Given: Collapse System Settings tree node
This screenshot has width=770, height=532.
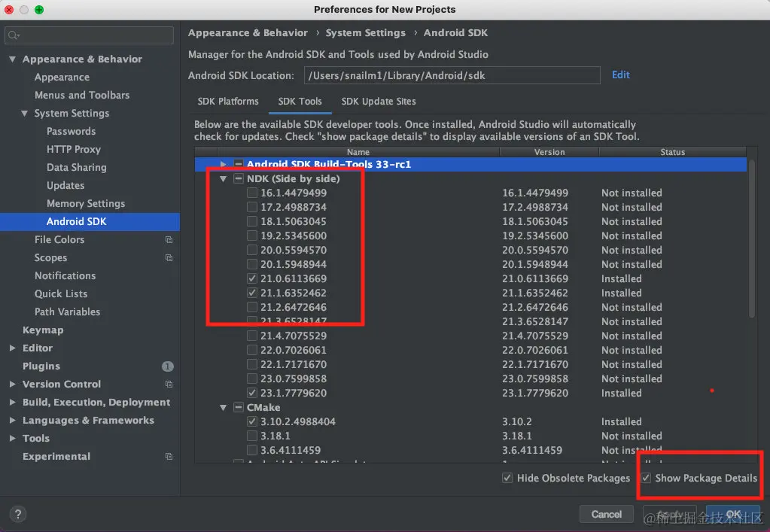Looking at the screenshot, I should point(25,114).
